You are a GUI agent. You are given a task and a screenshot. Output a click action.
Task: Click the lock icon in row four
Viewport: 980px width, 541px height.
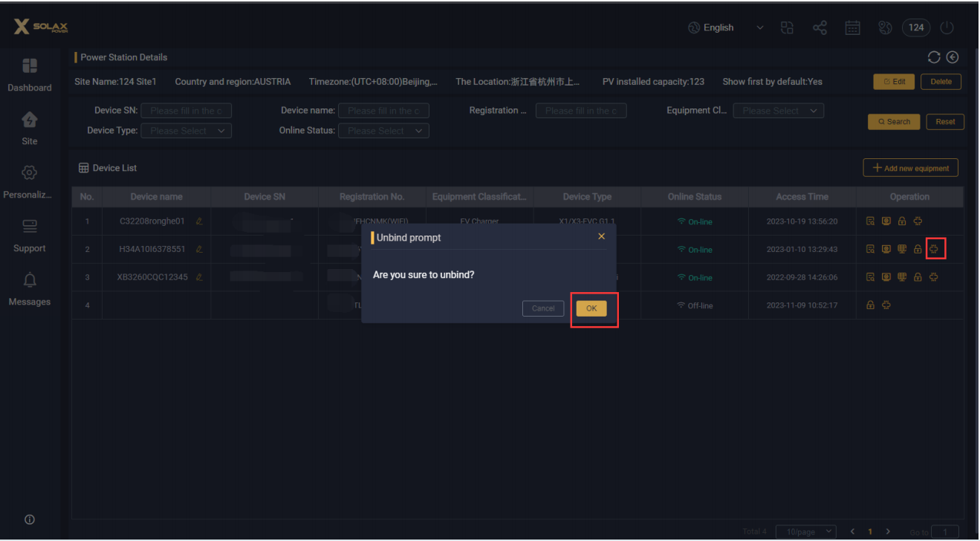pos(870,305)
